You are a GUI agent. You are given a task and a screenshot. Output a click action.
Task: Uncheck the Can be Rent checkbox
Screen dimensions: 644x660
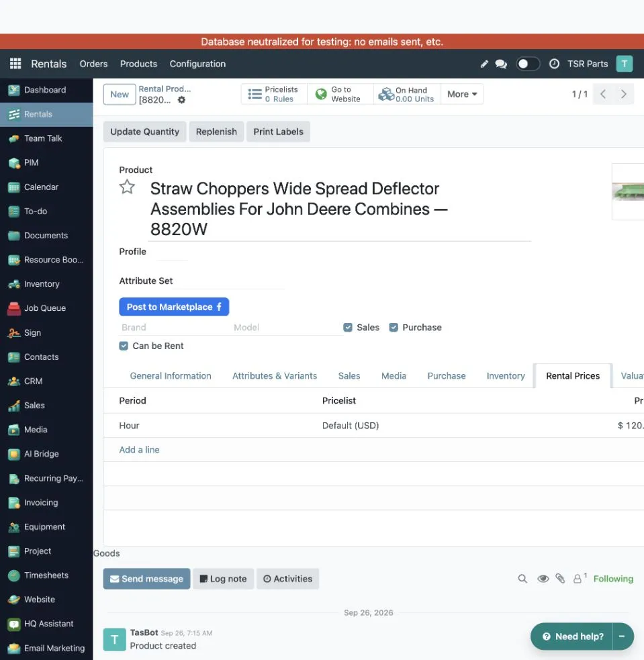click(124, 346)
